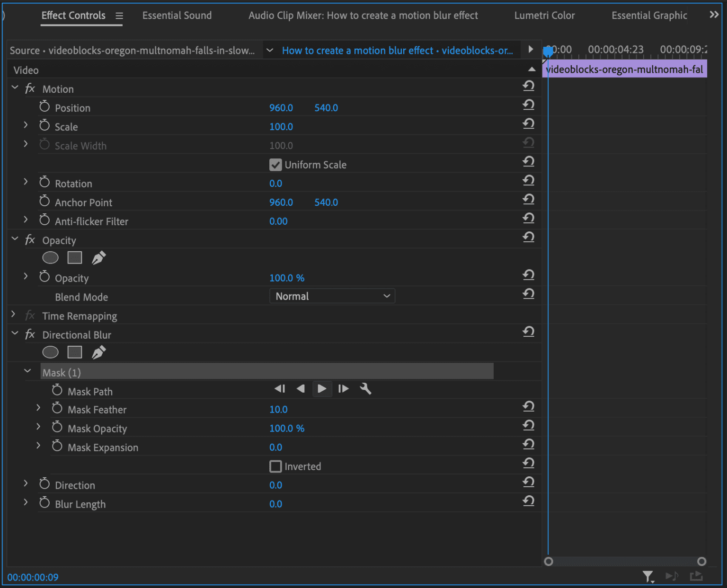Reset the Uniform Scale setting
This screenshot has width=727, height=588.
(529, 161)
